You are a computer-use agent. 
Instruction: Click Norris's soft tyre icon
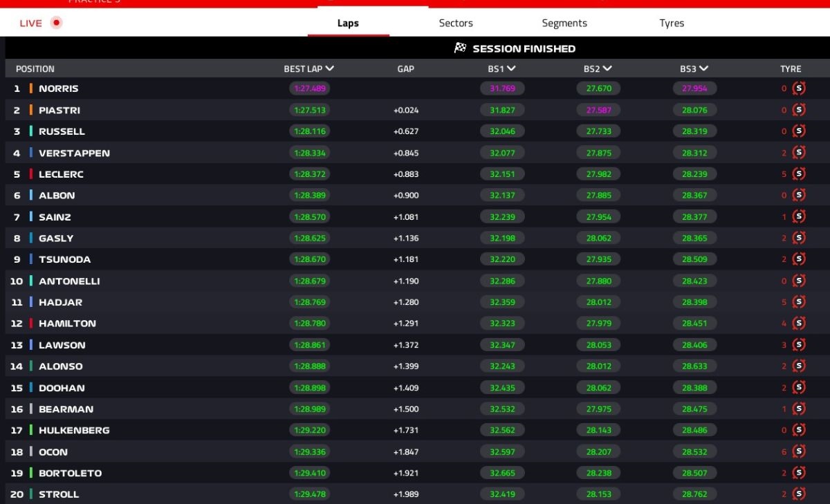pos(799,88)
